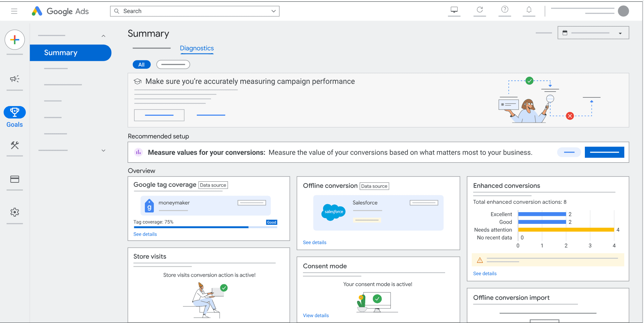This screenshot has width=644, height=323.
Task: Click the solid blue button in recommended setup
Action: click(x=604, y=152)
